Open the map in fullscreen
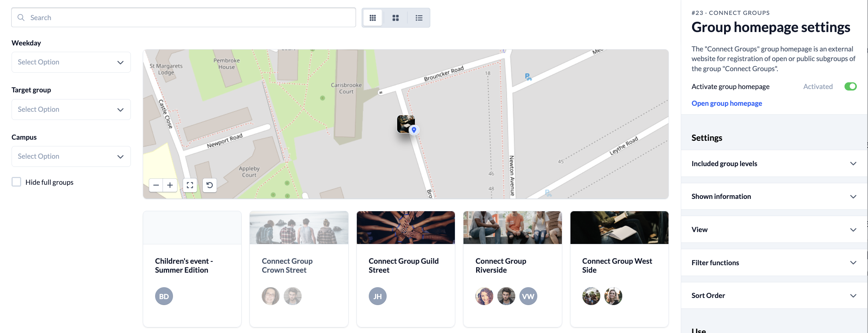Image resolution: width=868 pixels, height=333 pixels. tap(190, 185)
